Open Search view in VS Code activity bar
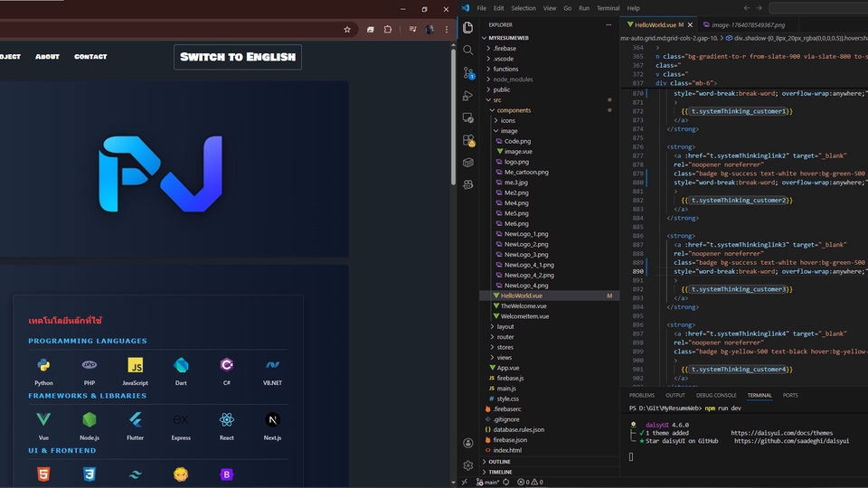The width and height of the screenshot is (868, 488). (467, 51)
